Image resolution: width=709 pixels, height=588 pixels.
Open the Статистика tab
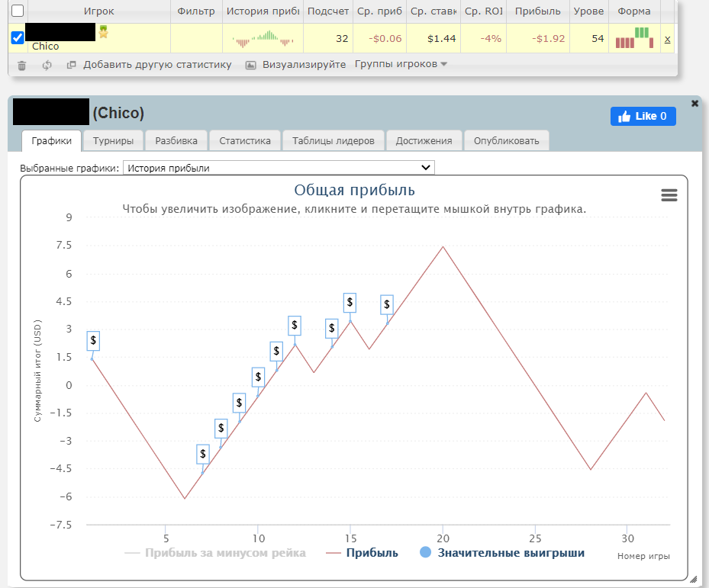coord(245,140)
